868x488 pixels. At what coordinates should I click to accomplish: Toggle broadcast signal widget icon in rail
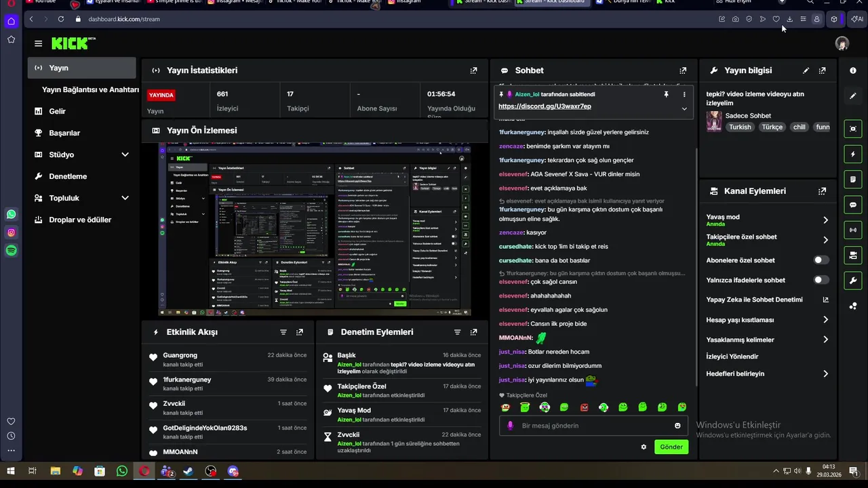pos(853,230)
